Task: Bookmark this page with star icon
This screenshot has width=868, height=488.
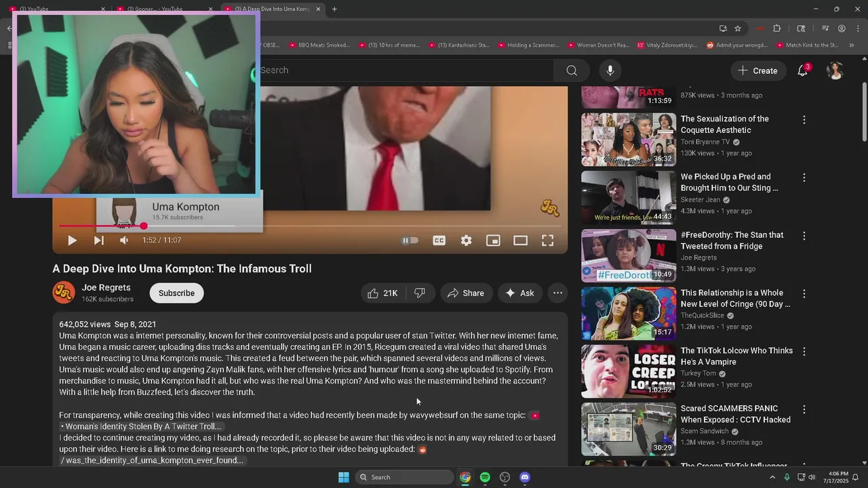Action: [x=738, y=28]
